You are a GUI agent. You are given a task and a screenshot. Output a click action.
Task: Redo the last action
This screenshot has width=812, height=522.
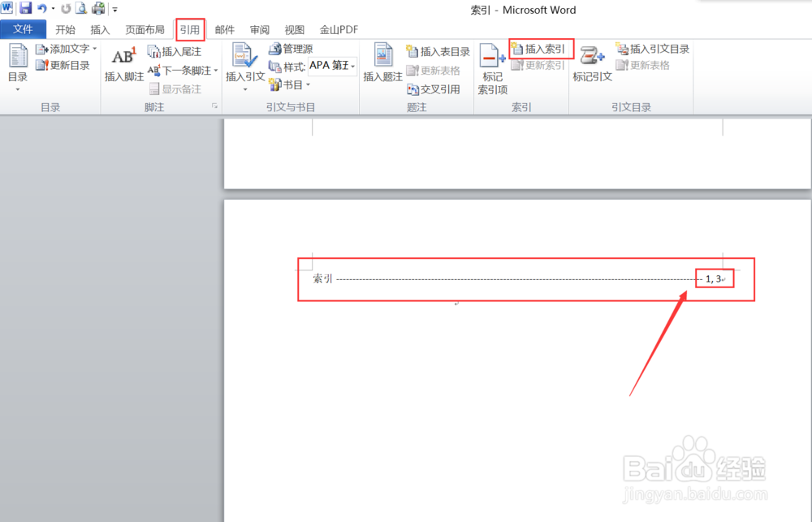[66, 8]
